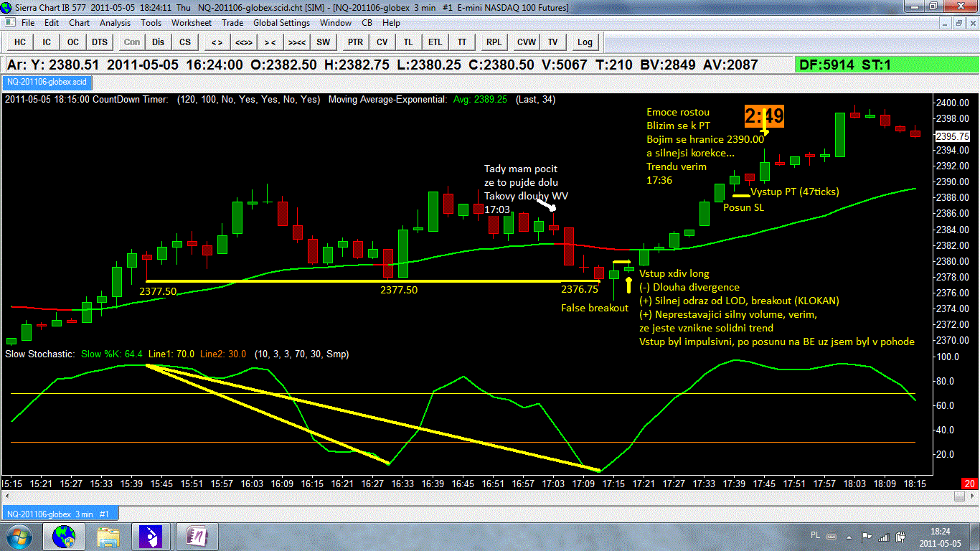Click the OC toolbar button
The image size is (980, 551).
pyautogui.click(x=73, y=42)
